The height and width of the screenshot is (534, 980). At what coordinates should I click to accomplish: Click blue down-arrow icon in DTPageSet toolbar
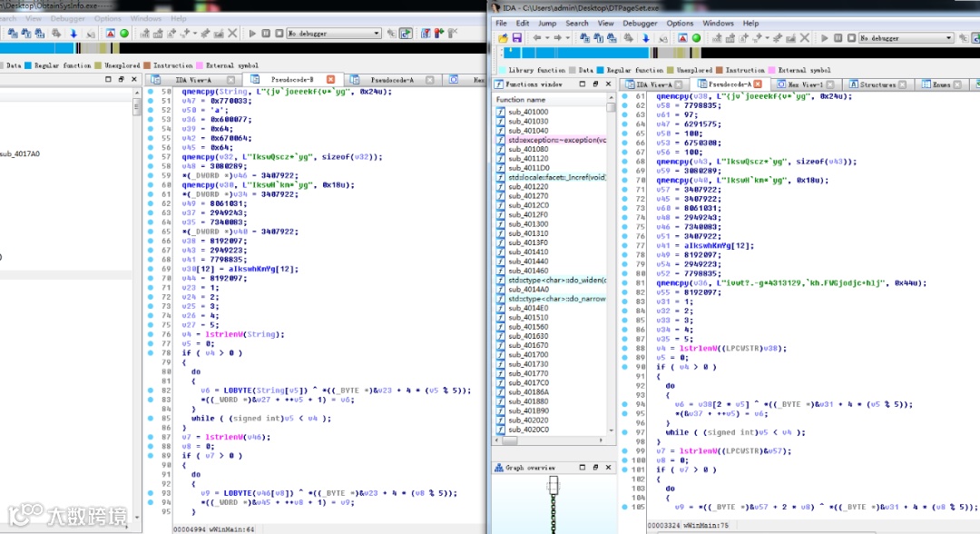click(646, 38)
